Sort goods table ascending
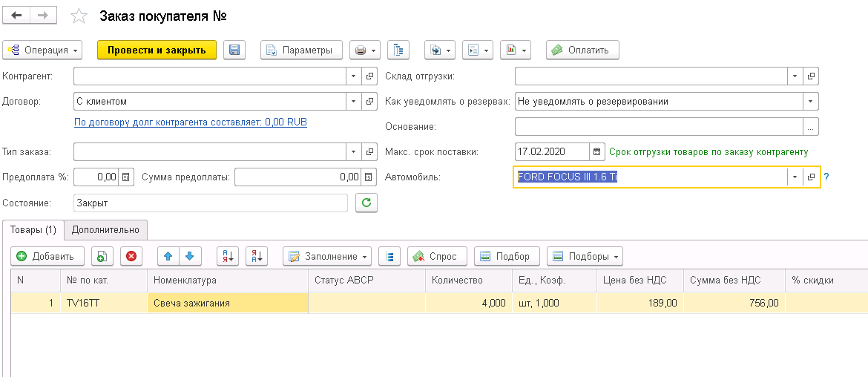Viewport: 868px width, 377px height. 228,256
